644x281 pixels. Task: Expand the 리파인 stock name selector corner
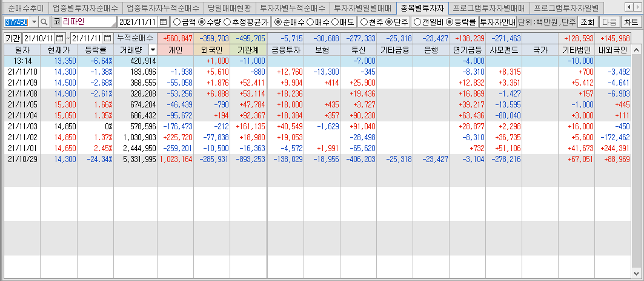tap(113, 25)
